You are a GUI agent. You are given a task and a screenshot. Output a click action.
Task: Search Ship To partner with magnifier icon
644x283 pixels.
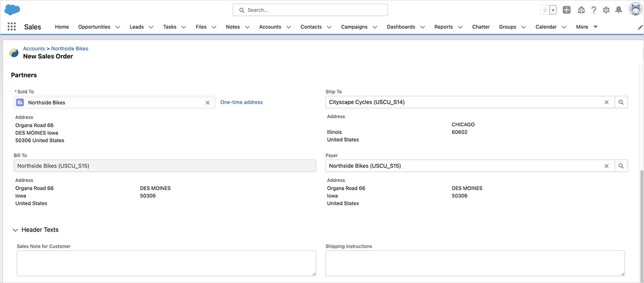621,102
